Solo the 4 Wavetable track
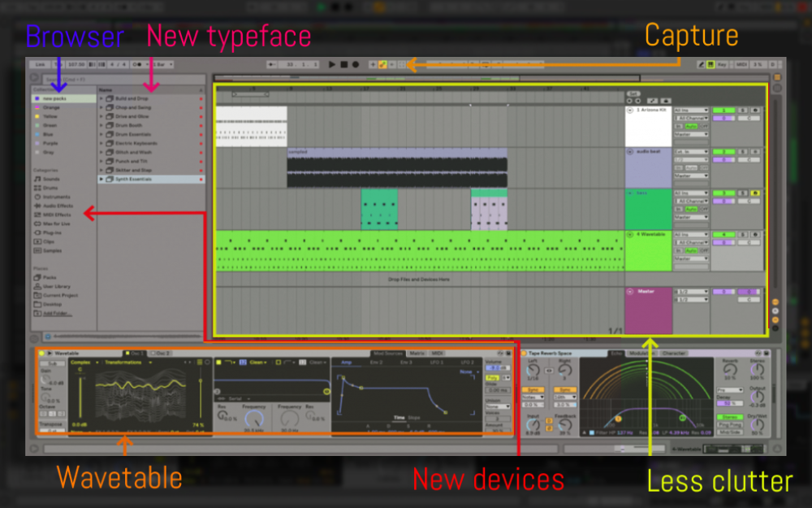 (743, 235)
